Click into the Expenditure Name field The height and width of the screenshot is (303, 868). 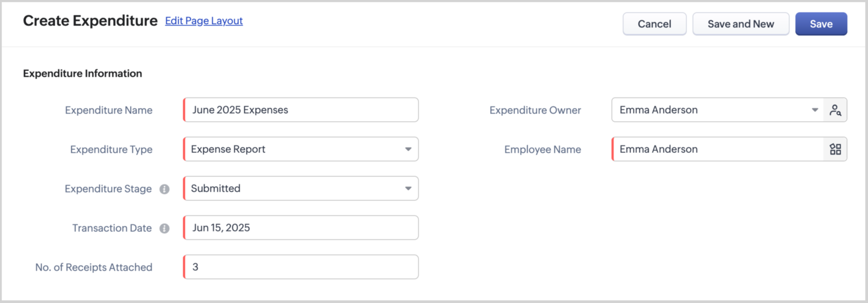click(301, 110)
